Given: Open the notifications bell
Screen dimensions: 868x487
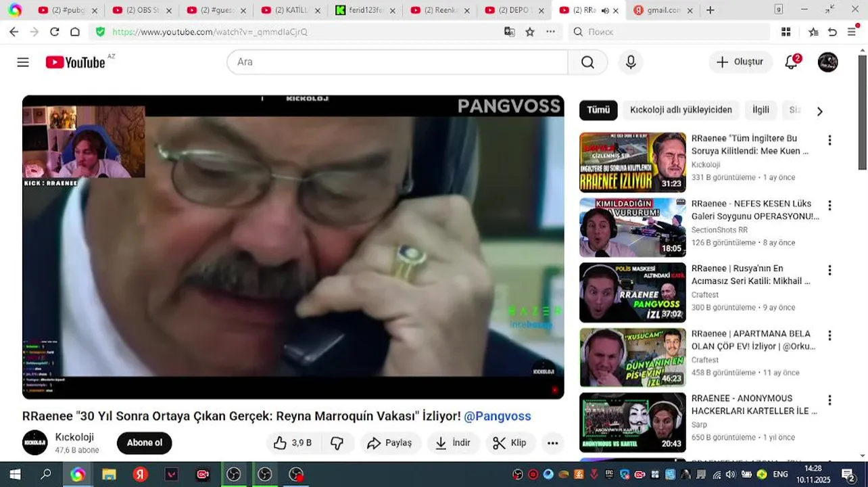Looking at the screenshot, I should pos(792,62).
